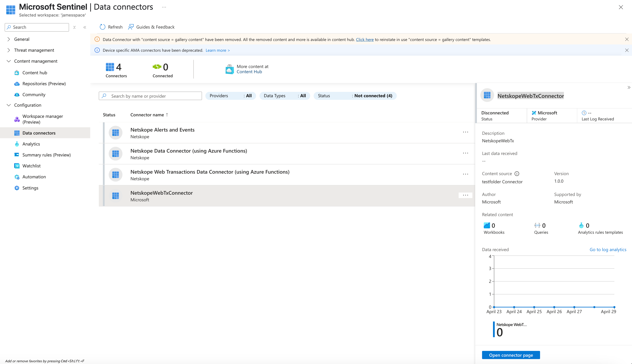Close the Data connectors blade
632x364 pixels.
pyautogui.click(x=621, y=7)
